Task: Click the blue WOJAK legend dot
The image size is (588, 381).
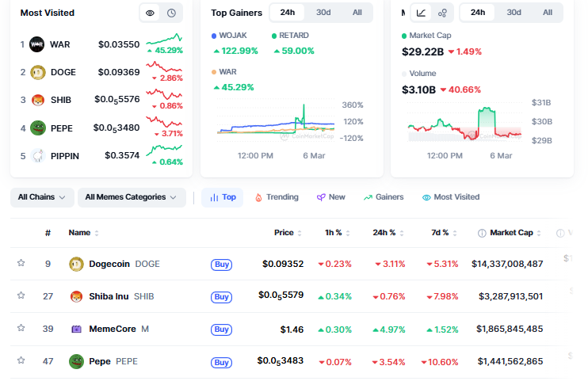Action: tap(213, 36)
